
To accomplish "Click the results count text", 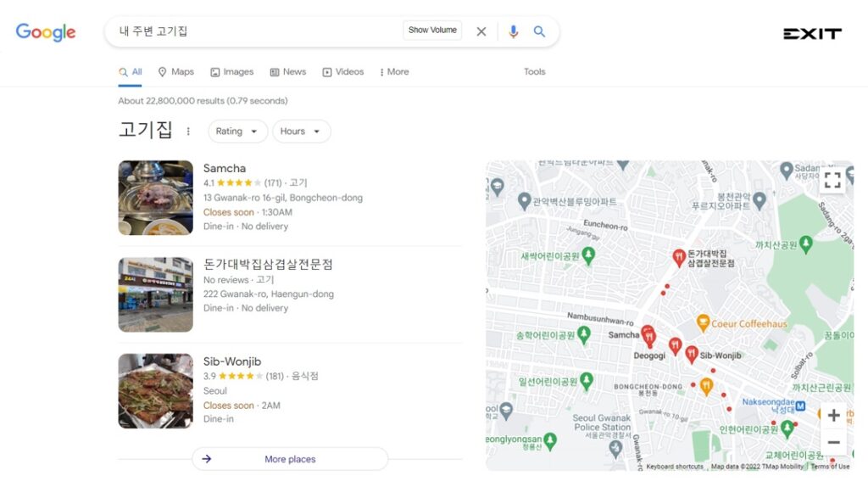I will [203, 101].
